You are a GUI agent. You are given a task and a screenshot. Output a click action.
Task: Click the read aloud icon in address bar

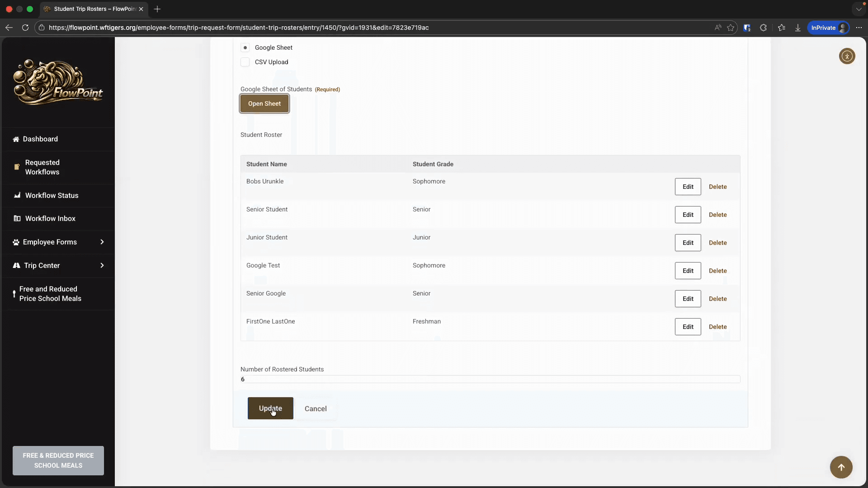717,28
